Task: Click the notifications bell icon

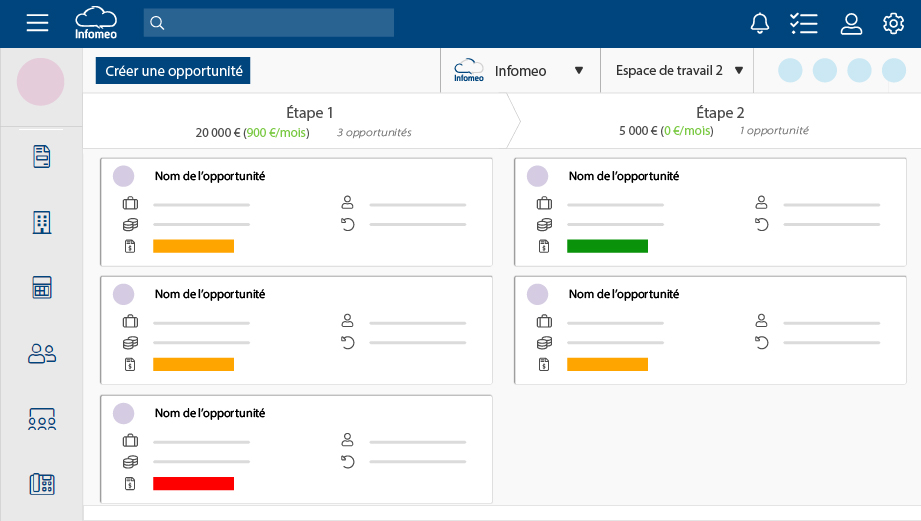Action: [760, 23]
